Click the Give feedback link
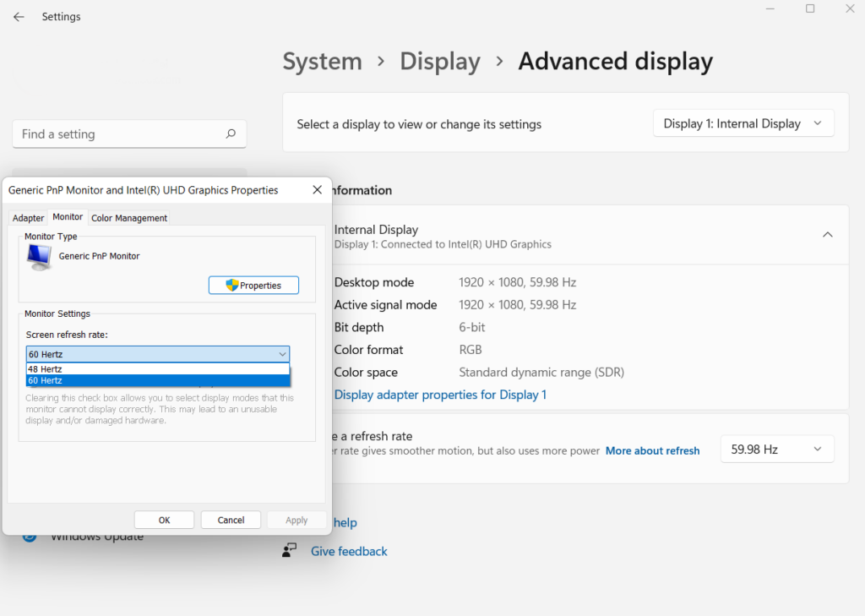The width and height of the screenshot is (865, 616). tap(348, 550)
